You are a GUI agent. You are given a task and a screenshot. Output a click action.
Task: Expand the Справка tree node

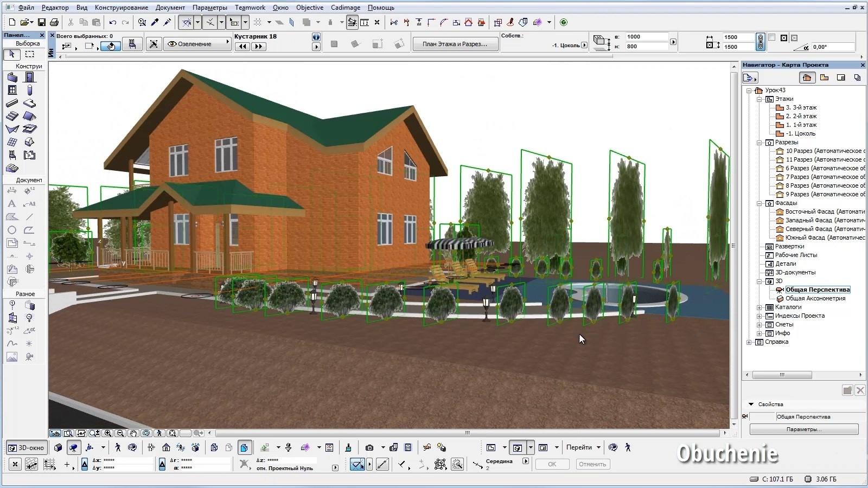pyautogui.click(x=749, y=342)
